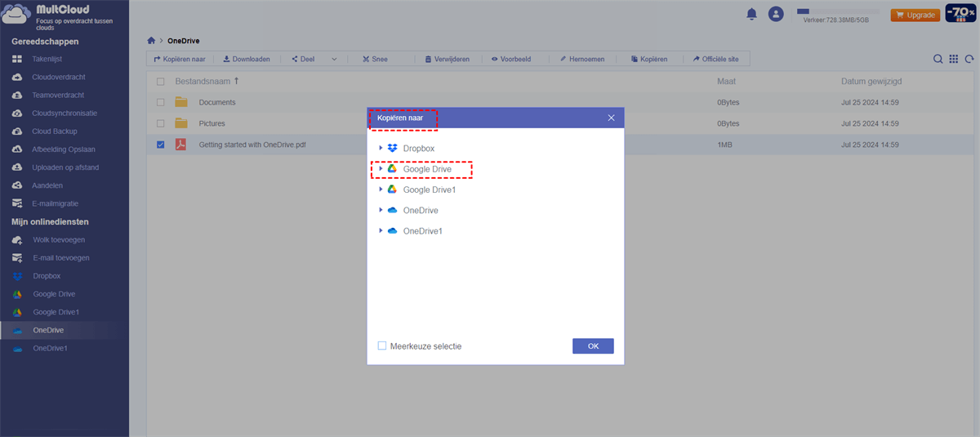Viewport: 980px width, 437px height.
Task: Click the refresh icon at top right
Action: click(969, 59)
